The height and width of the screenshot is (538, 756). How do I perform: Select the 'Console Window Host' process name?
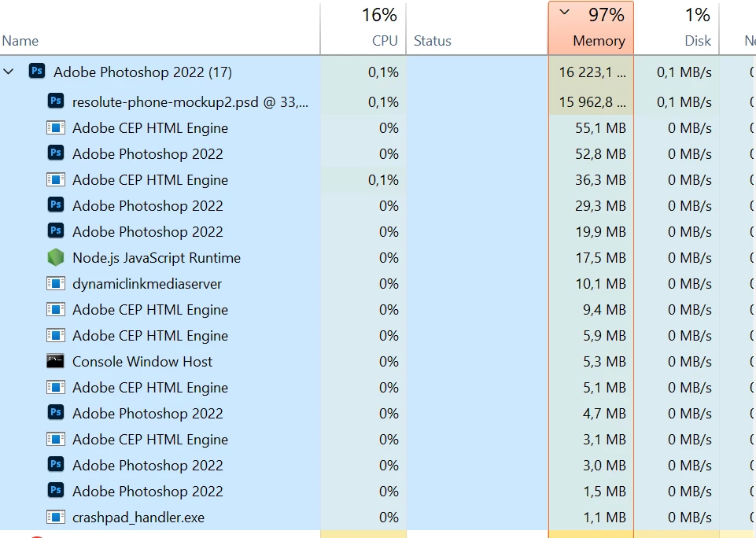(142, 362)
